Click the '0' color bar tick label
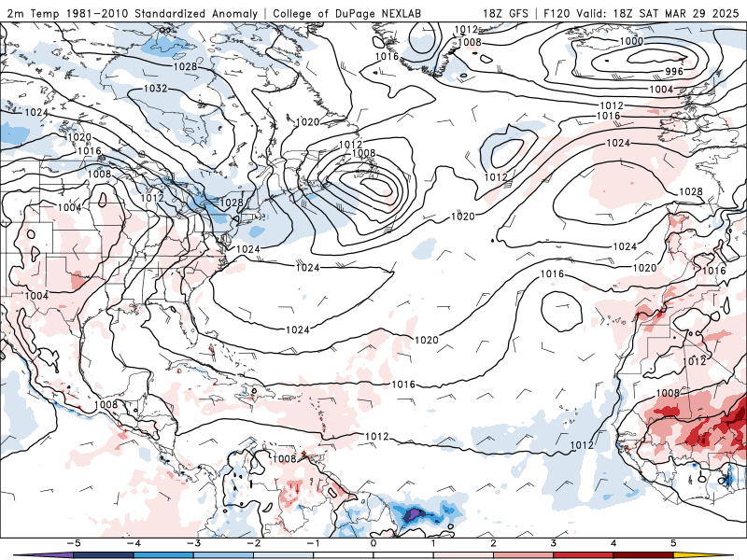Screen dimensions: 747x560 point(373,543)
